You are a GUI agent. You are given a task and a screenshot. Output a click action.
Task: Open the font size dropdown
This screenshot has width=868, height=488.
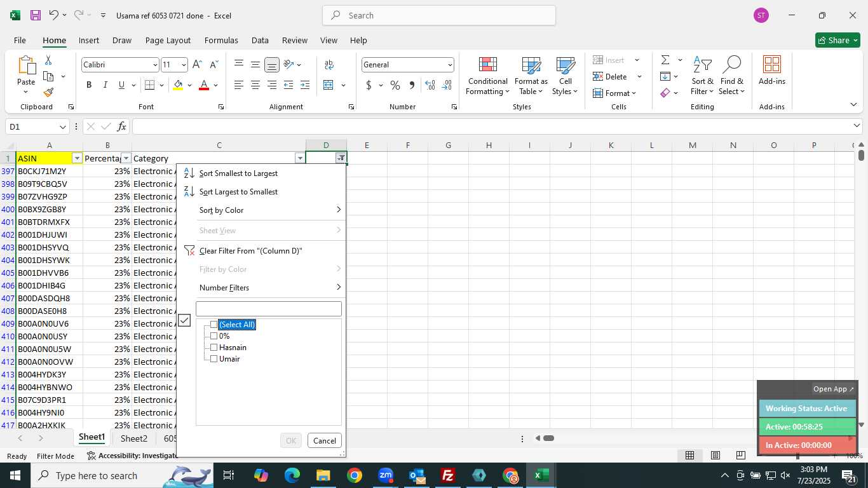tap(184, 65)
